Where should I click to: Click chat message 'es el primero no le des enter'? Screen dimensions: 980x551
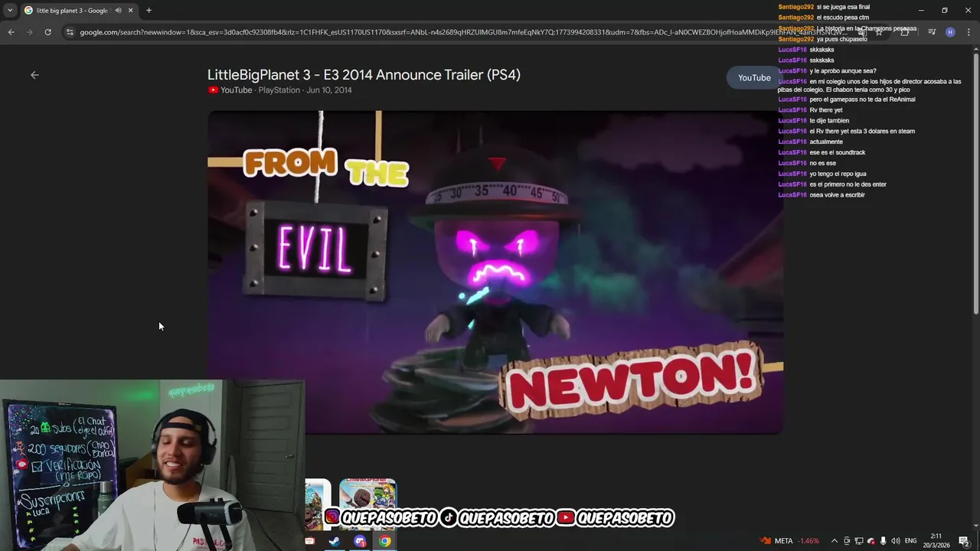tap(848, 184)
